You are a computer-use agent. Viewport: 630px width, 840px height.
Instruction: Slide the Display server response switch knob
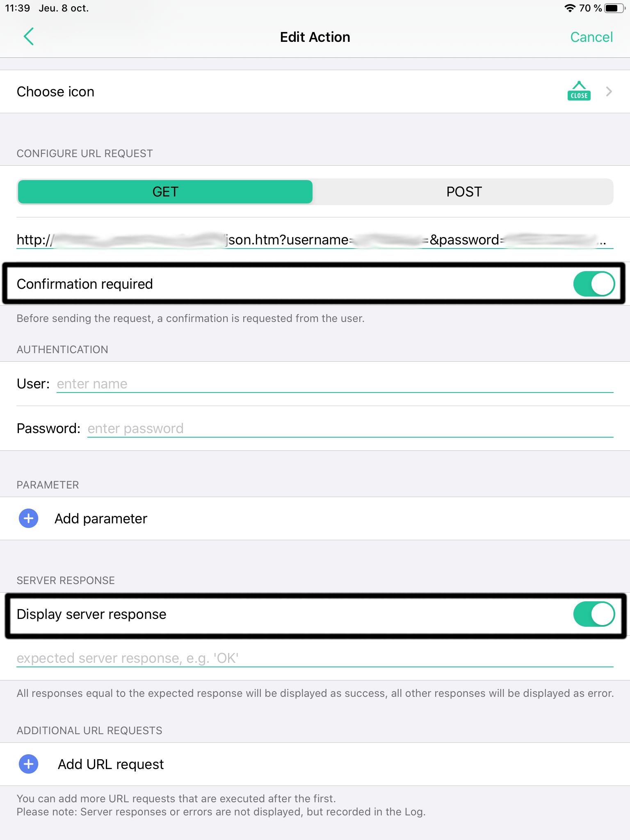click(602, 614)
